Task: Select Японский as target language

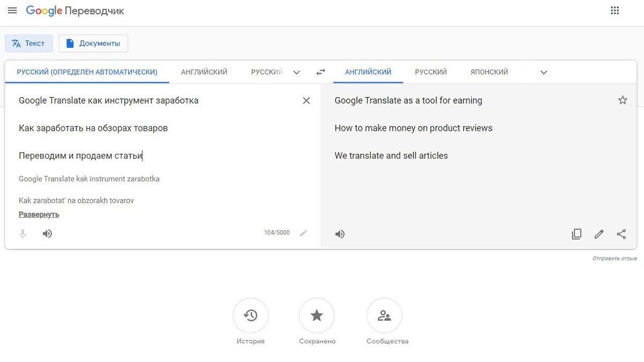Action: [489, 72]
